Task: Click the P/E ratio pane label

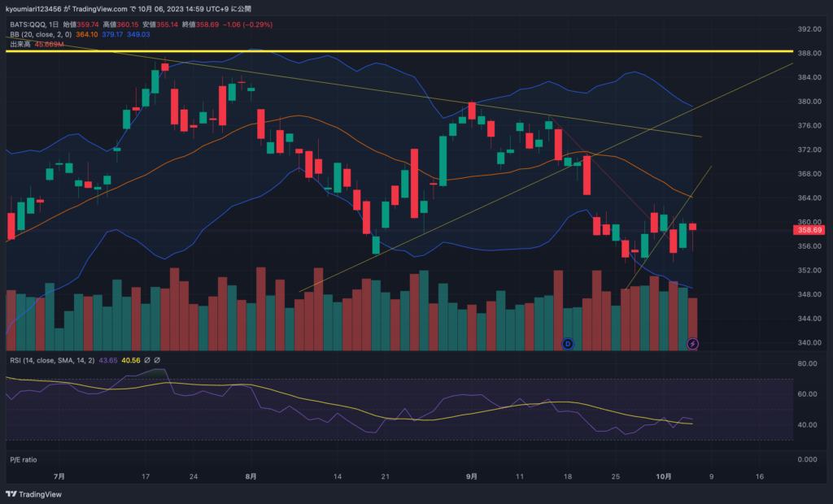Action: tap(24, 460)
